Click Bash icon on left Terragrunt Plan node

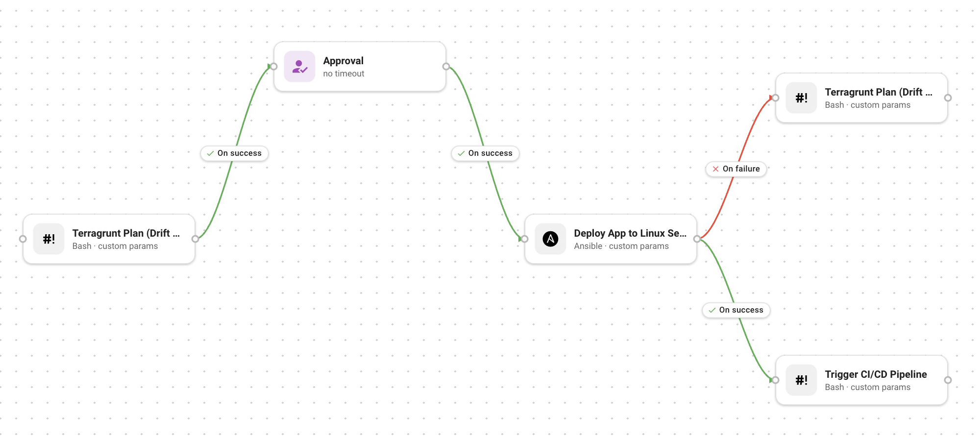pyautogui.click(x=49, y=239)
